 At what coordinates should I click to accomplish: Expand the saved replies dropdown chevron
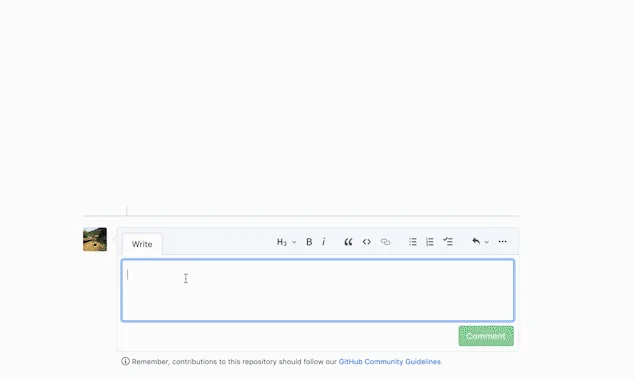487,242
